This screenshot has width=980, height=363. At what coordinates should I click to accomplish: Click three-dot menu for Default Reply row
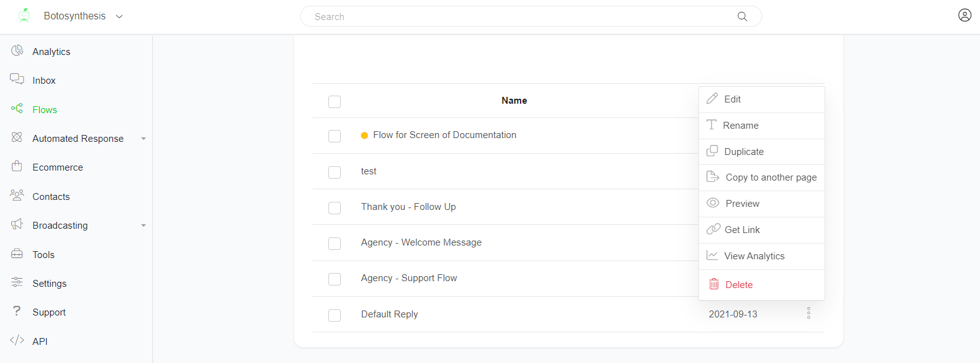pos(808,313)
